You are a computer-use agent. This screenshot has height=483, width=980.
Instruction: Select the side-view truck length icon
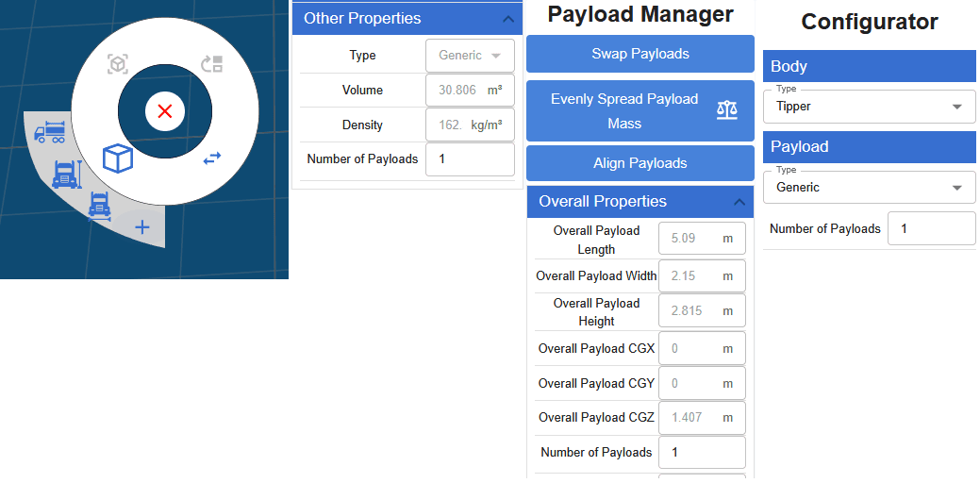49,132
